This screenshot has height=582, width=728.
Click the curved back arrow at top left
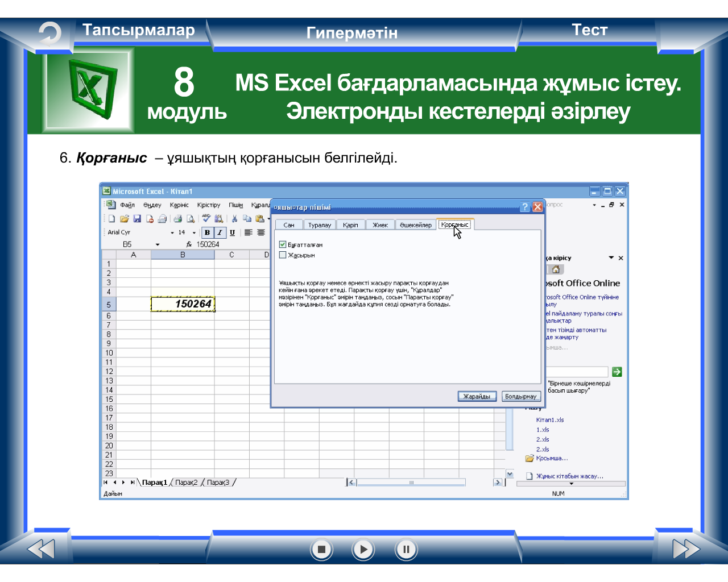50,34
